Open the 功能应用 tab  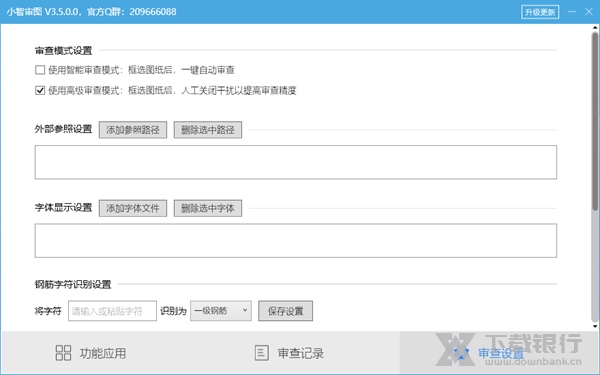[x=91, y=353]
